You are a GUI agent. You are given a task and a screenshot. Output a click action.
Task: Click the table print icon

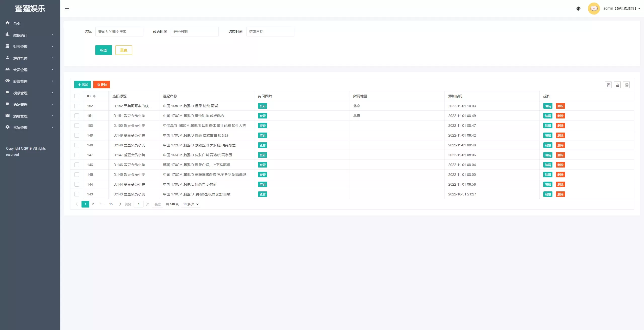click(x=626, y=85)
